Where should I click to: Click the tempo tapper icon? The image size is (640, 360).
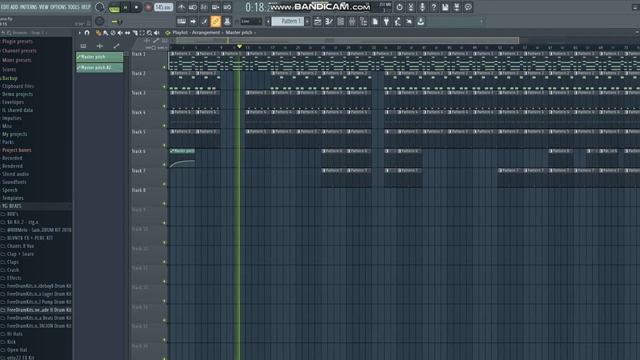[x=398, y=21]
